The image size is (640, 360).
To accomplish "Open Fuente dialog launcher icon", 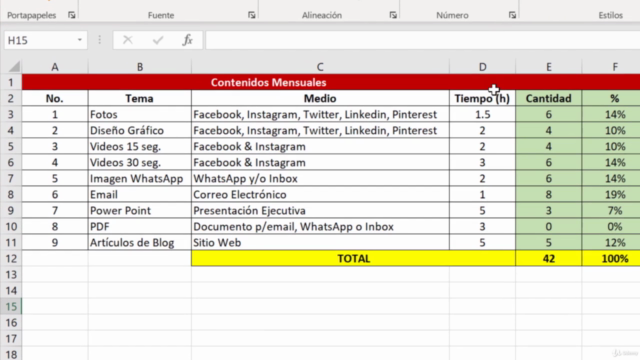I will 251,15.
